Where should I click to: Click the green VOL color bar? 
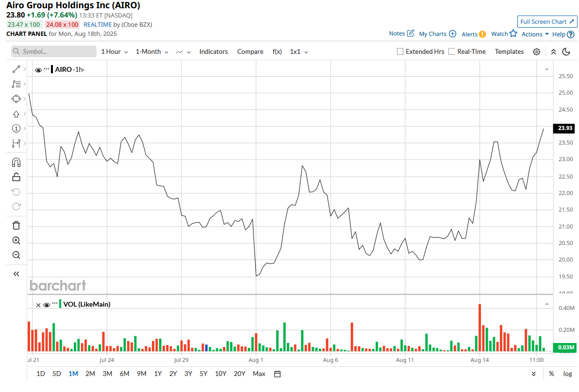pyautogui.click(x=60, y=304)
